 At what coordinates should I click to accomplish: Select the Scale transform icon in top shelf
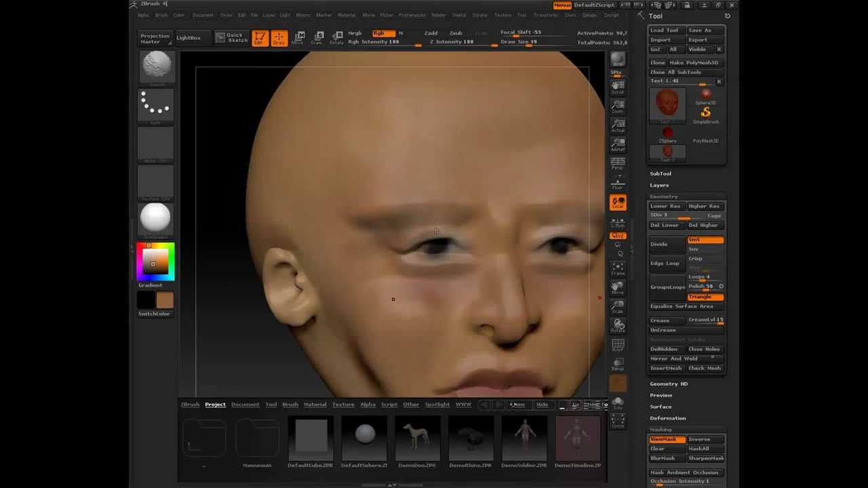317,38
